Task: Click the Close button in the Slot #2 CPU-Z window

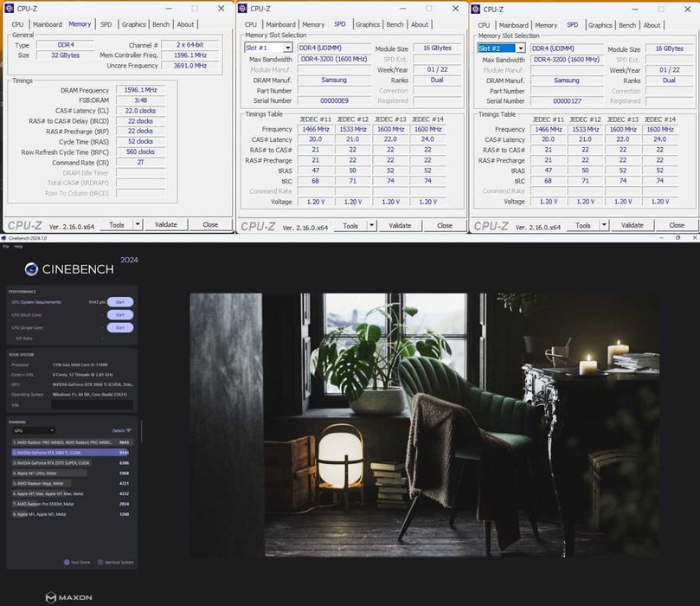Action: (677, 225)
